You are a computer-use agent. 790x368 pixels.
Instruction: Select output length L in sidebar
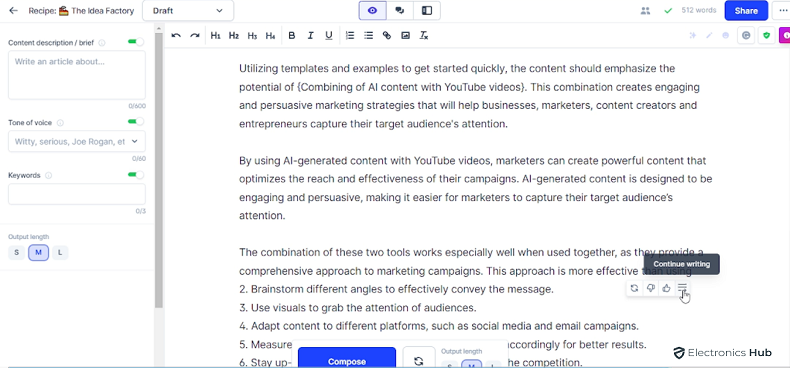[x=60, y=253]
